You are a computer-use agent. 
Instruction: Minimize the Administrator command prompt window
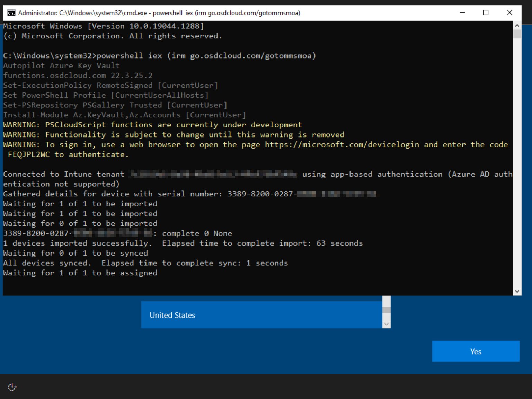(462, 12)
